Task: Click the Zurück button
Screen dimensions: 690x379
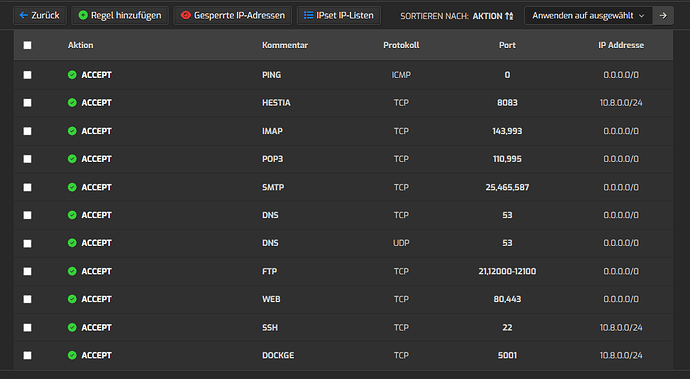Action: (40, 15)
